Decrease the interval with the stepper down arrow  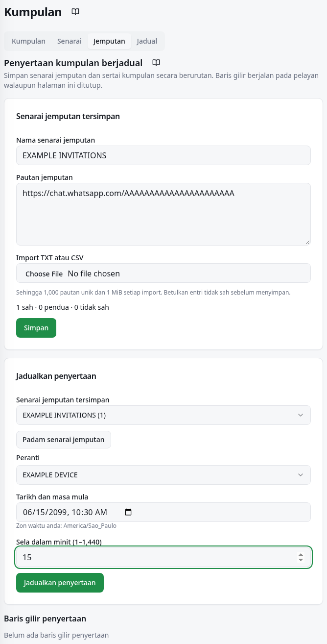pos(301,560)
